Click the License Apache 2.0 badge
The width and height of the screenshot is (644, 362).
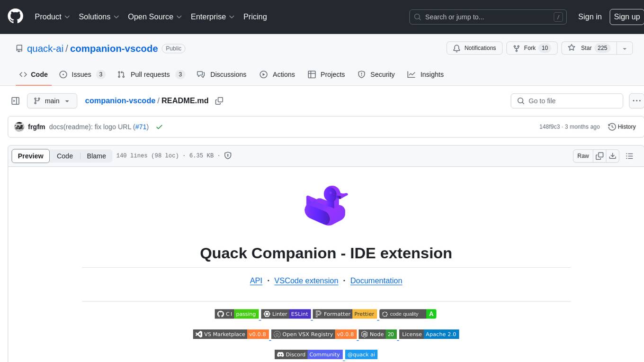click(429, 334)
